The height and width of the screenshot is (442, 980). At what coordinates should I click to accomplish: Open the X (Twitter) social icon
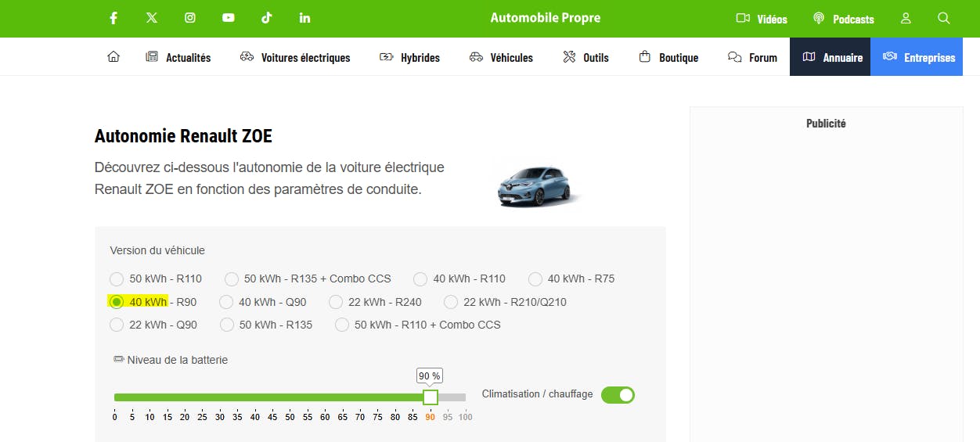coord(152,18)
